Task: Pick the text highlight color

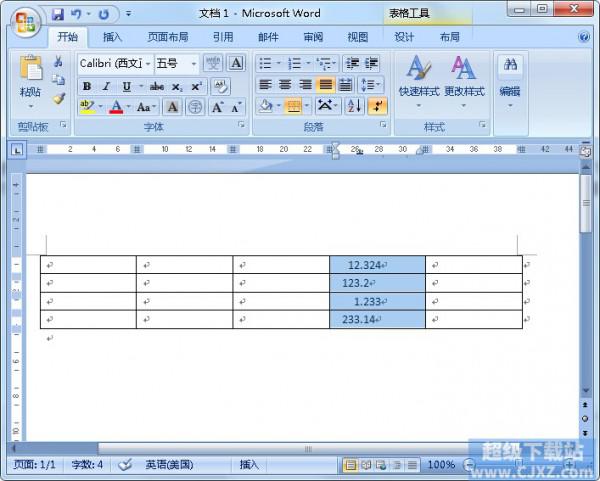Action: pyautogui.click(x=87, y=107)
